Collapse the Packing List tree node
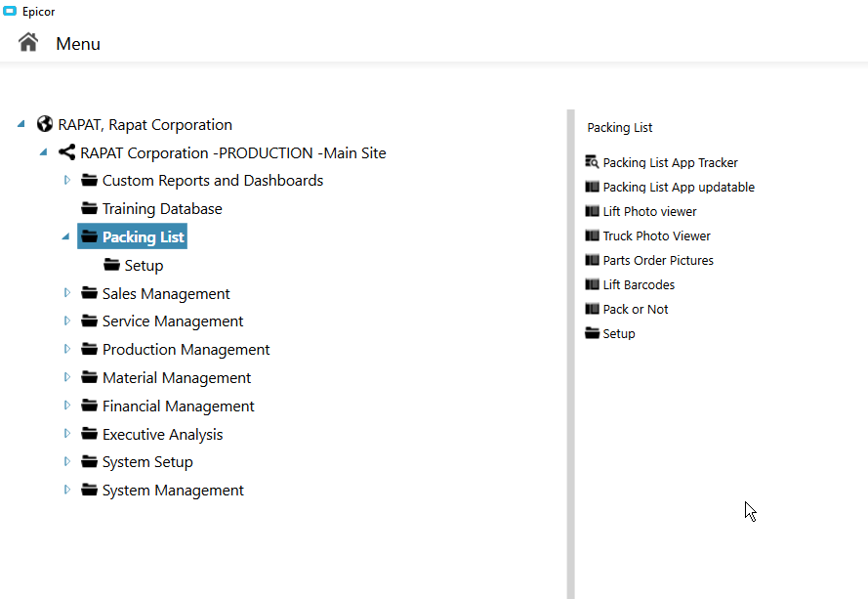This screenshot has width=868, height=599. click(65, 236)
